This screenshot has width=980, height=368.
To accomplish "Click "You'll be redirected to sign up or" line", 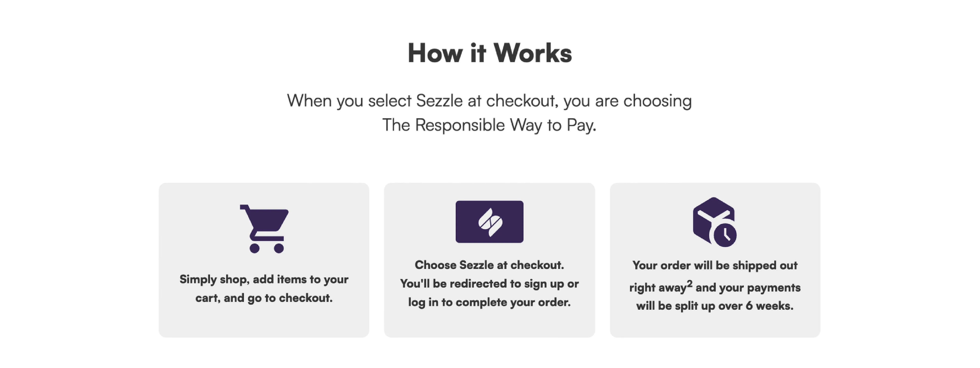I will 489,283.
